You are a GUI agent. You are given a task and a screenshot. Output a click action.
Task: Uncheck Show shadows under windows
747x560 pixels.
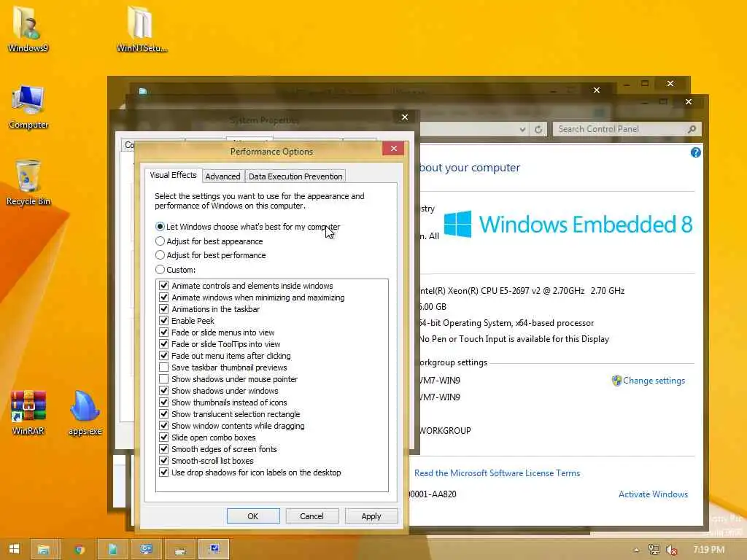click(164, 391)
